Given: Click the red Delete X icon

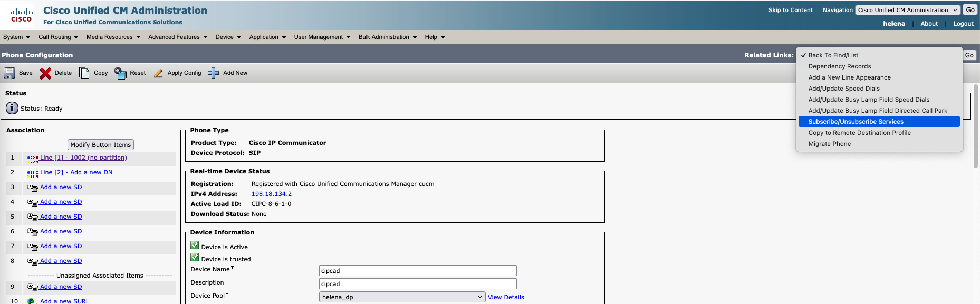Looking at the screenshot, I should (x=46, y=73).
